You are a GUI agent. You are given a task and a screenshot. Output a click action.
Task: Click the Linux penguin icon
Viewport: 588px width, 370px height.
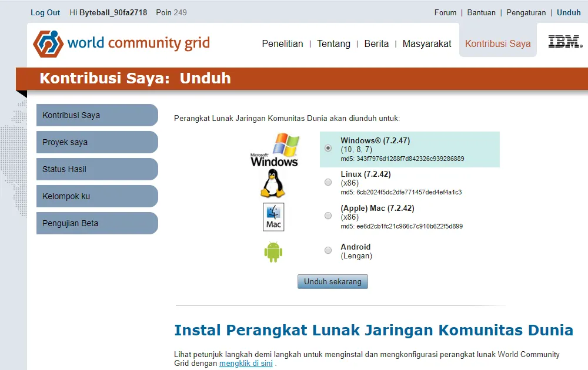(x=273, y=183)
